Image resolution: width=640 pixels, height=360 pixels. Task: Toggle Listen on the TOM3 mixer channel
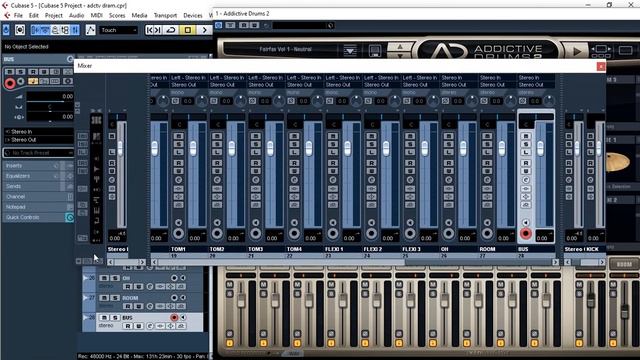256,152
